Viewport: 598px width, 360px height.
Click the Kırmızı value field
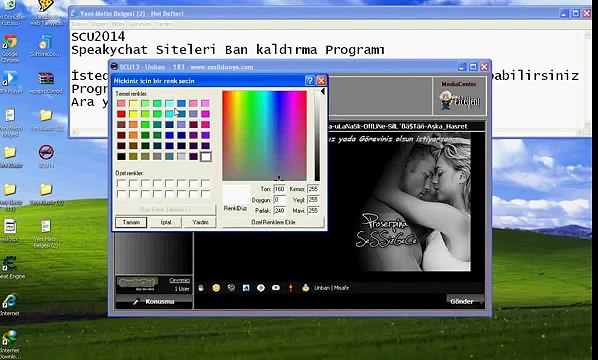tap(313, 189)
